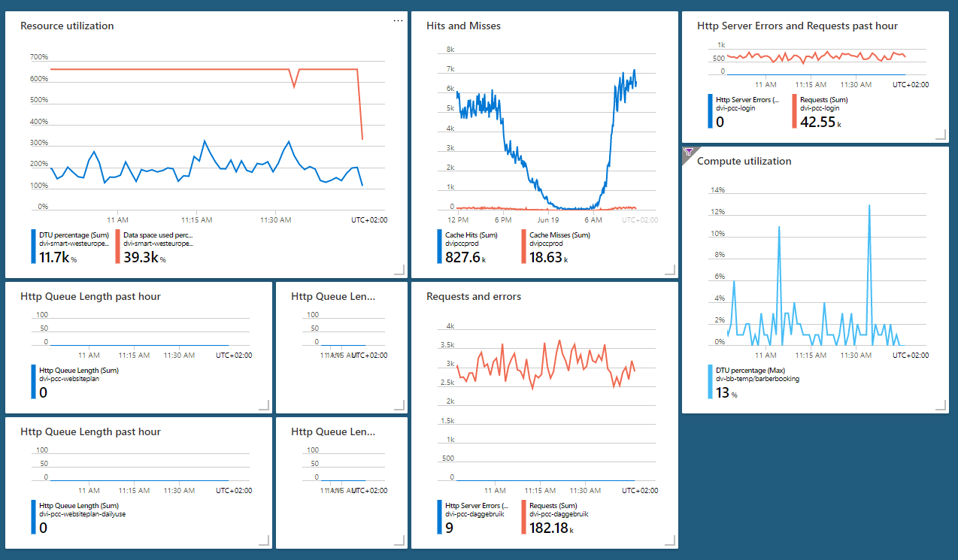Click the 8k axis label in Hits and Misses

(450, 50)
